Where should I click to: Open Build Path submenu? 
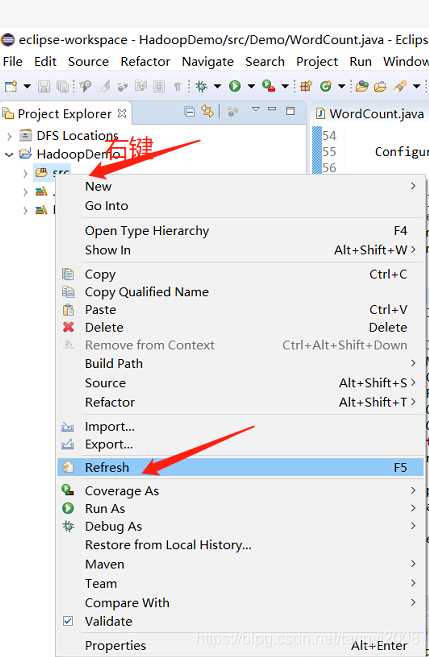240,363
